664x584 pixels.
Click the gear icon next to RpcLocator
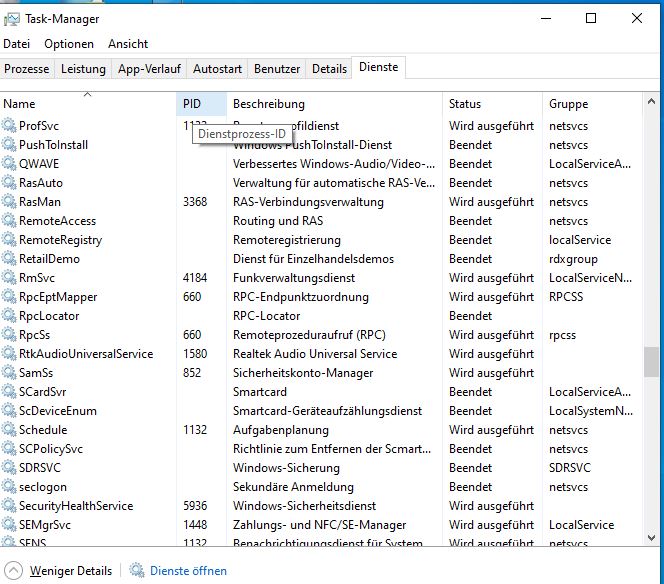point(9,316)
